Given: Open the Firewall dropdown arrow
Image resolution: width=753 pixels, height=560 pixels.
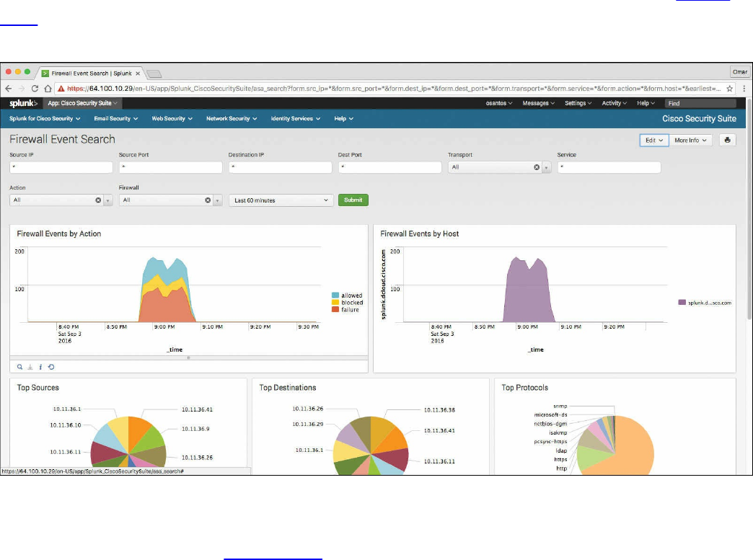Looking at the screenshot, I should [218, 200].
